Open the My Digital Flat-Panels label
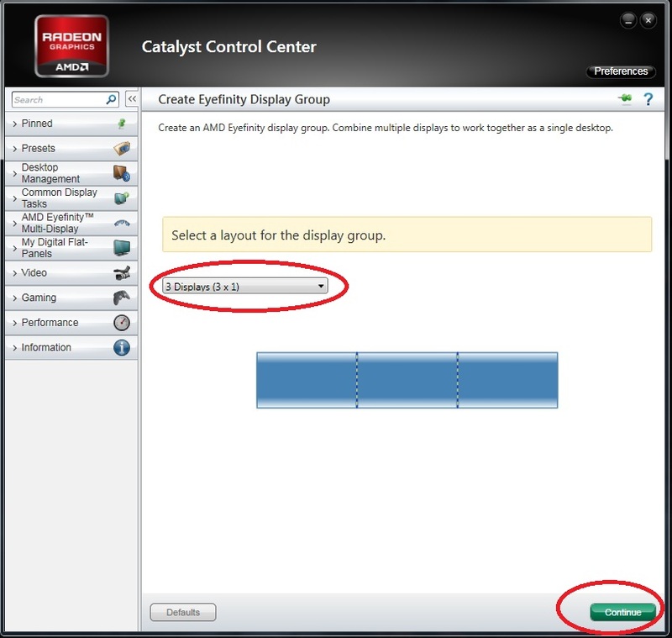Image resolution: width=672 pixels, height=638 pixels. (55, 247)
